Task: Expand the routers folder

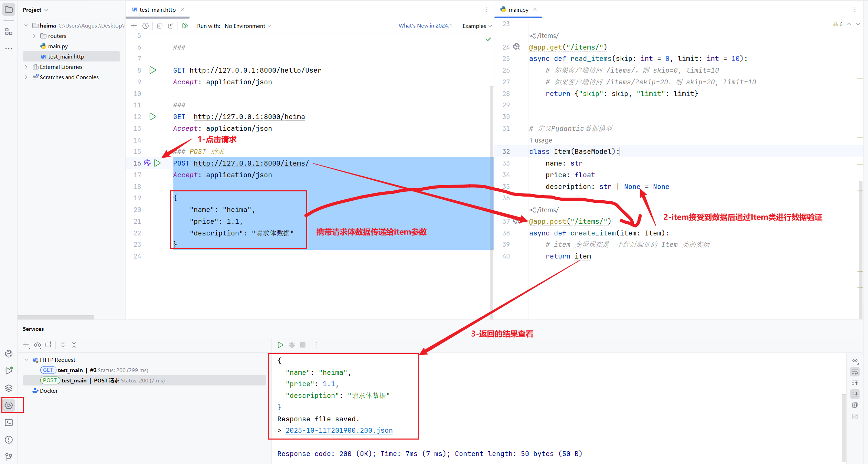Action: [x=34, y=36]
